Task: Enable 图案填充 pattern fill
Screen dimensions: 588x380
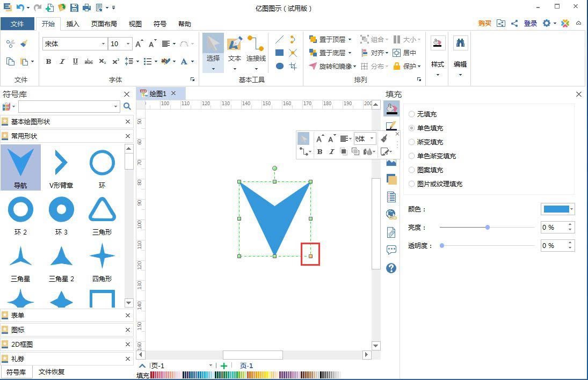Action: pyautogui.click(x=412, y=170)
